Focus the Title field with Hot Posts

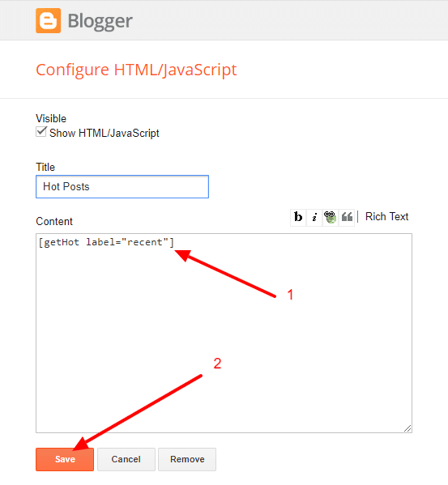pos(122,187)
